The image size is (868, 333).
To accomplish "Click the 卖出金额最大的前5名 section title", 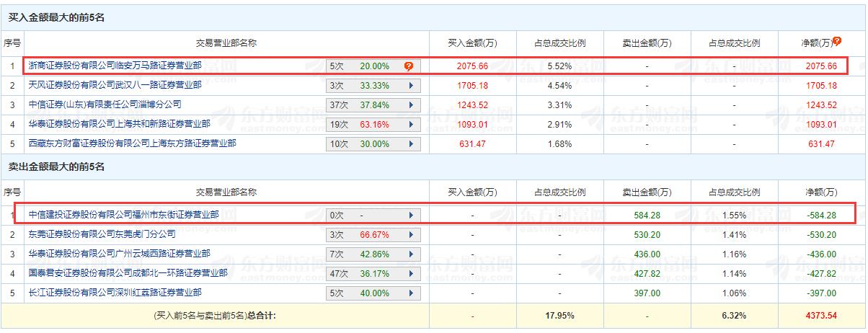I will coord(56,167).
